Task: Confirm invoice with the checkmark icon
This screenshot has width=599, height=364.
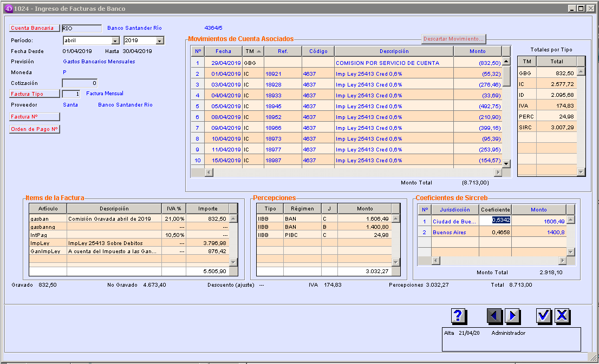Action: tap(544, 316)
